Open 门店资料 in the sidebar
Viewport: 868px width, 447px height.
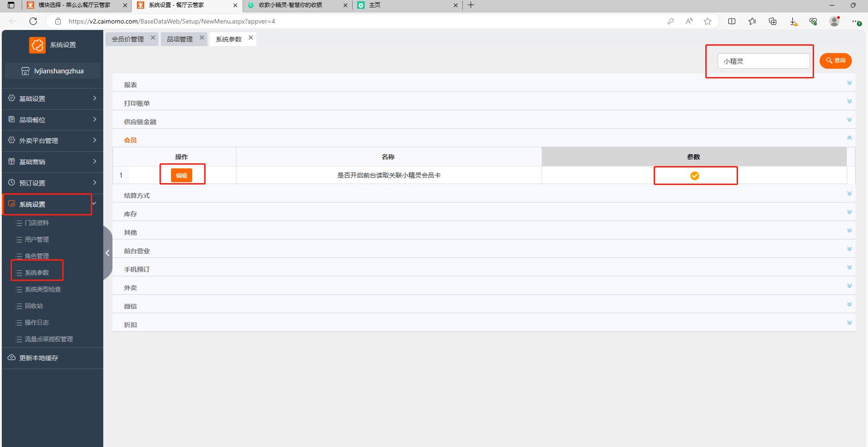37,223
